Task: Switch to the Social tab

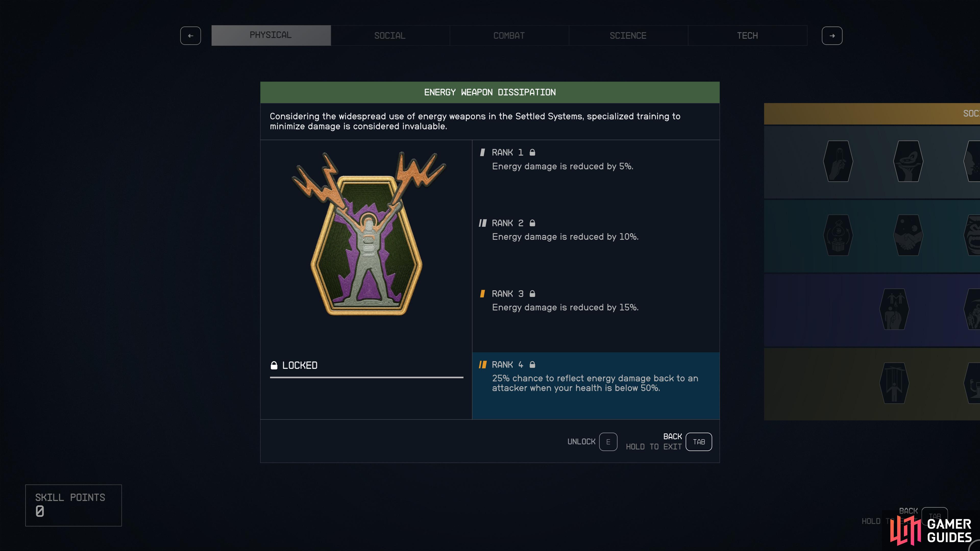Action: pos(390,36)
